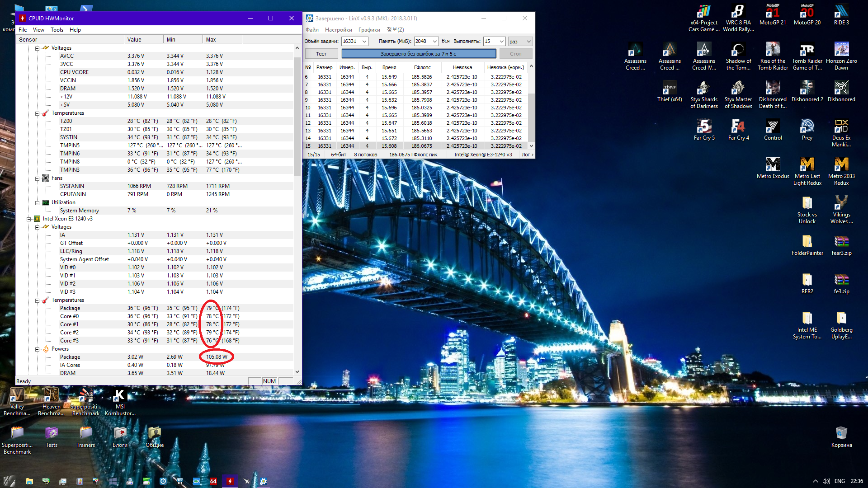Open task size dropdown showing 16331
Image resolution: width=868 pixels, height=488 pixels.
click(x=364, y=41)
